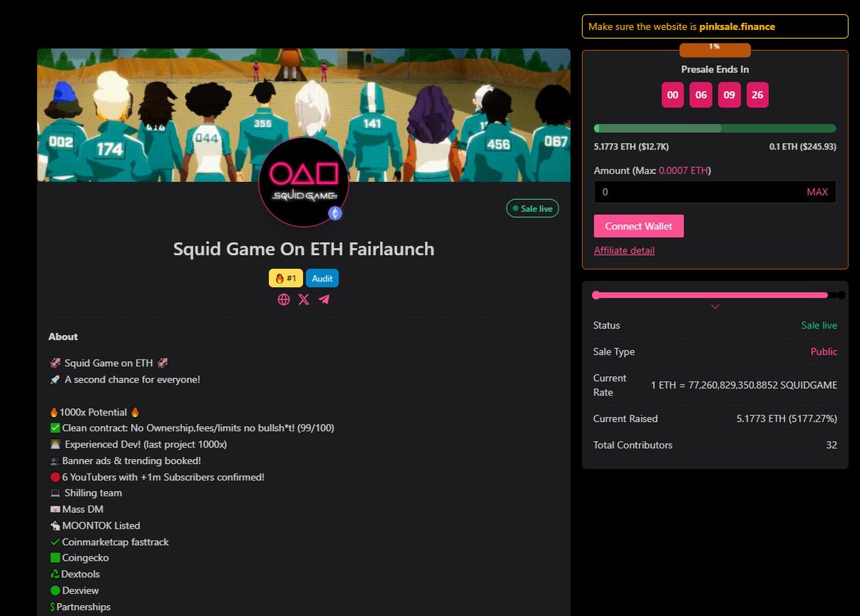
Task: Click the 'Public' sale type value
Action: tap(824, 352)
